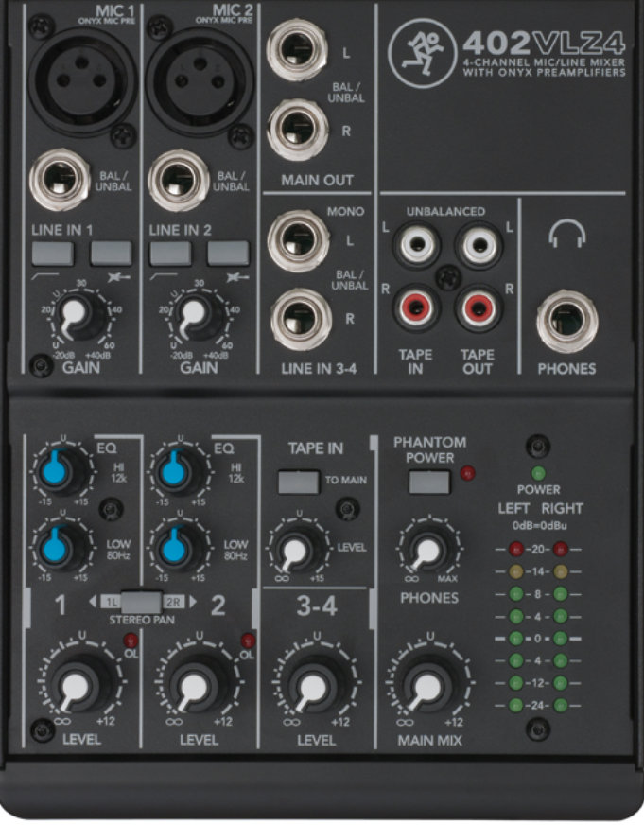Click the LEFT meter -24 green LED
This screenshot has width=644, height=825.
(516, 705)
